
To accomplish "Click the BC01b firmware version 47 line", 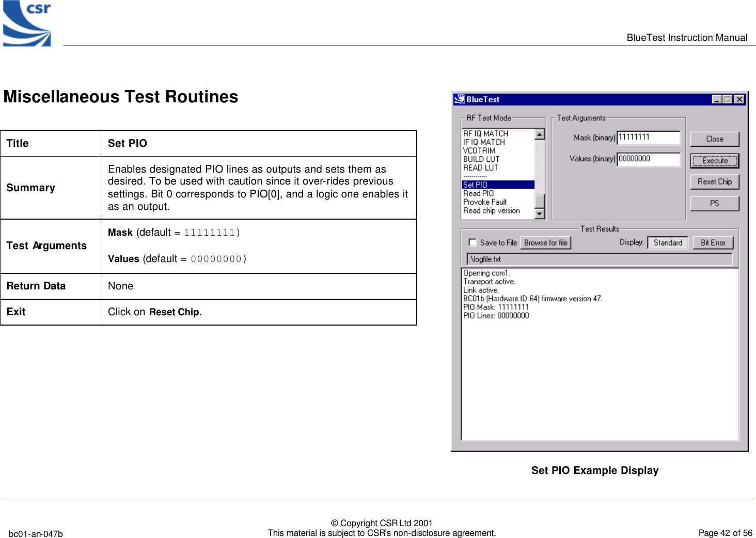I will click(x=532, y=299).
